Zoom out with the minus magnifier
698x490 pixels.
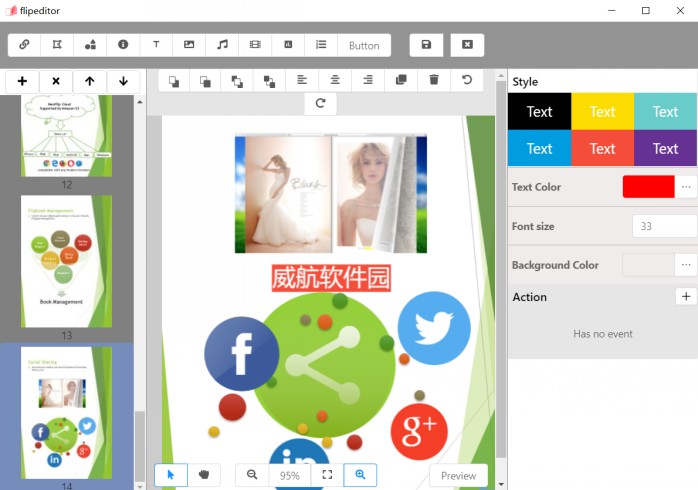click(252, 475)
